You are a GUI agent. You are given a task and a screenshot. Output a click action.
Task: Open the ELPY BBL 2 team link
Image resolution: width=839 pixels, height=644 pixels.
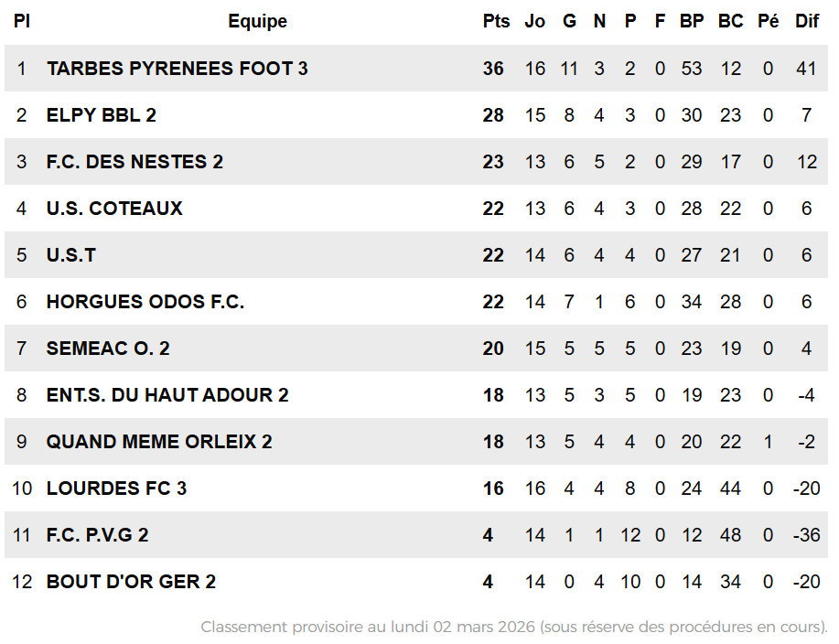point(102,115)
